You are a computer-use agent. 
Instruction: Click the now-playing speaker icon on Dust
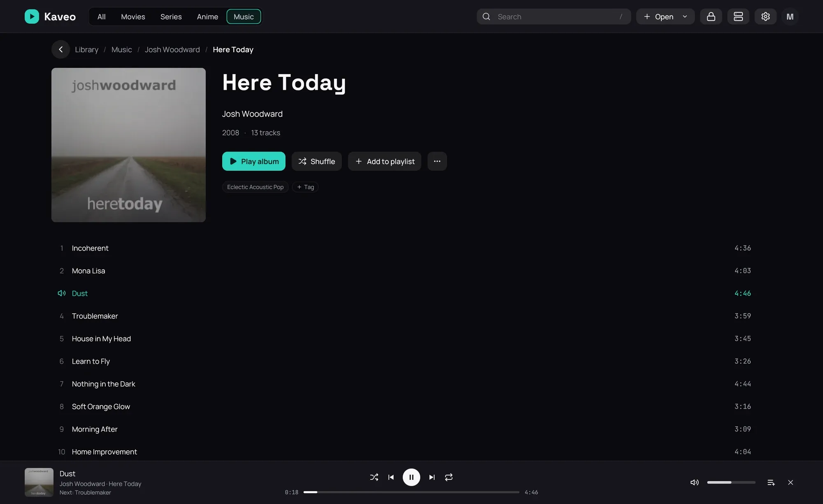coord(62,293)
